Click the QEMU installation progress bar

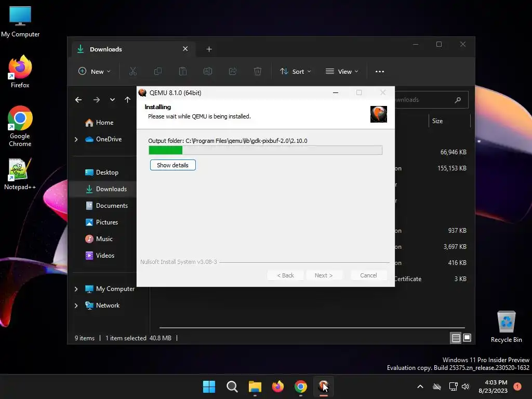(x=265, y=150)
